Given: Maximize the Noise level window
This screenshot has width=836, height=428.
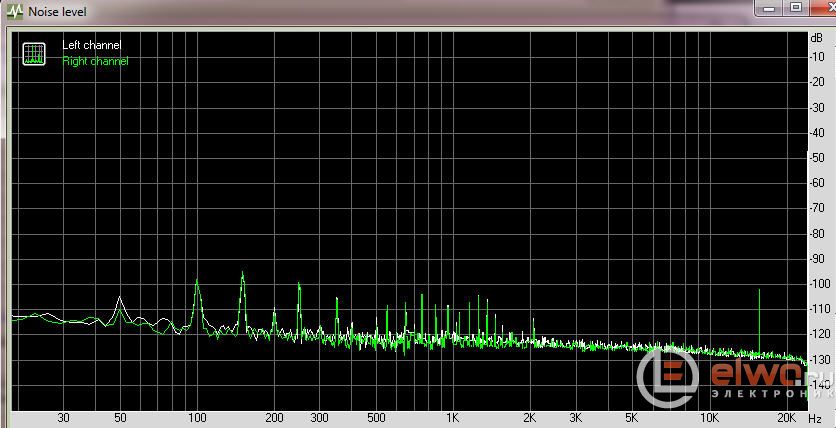Looking at the screenshot, I should coord(794,8).
